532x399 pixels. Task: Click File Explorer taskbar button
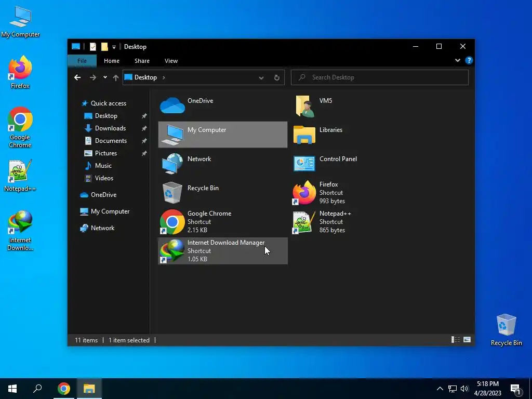pyautogui.click(x=89, y=389)
